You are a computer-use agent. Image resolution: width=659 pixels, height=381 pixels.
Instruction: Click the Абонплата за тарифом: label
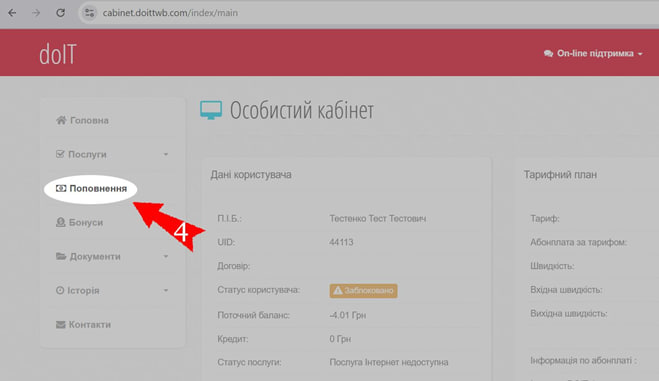tap(578, 242)
